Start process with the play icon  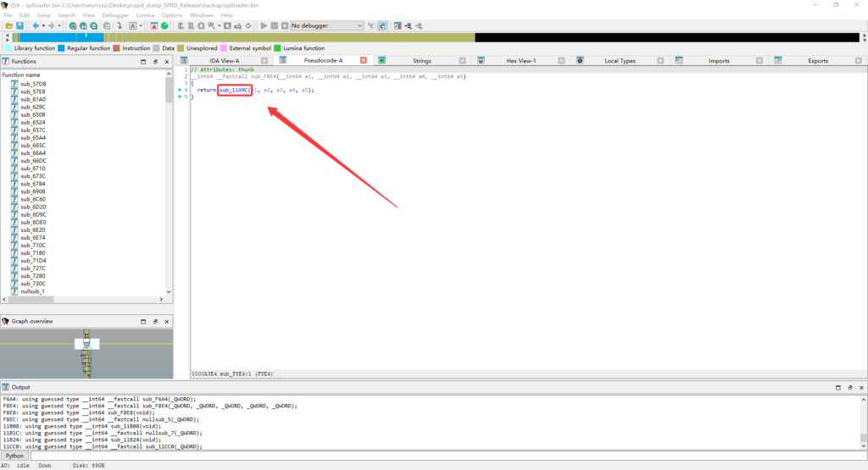coord(264,25)
